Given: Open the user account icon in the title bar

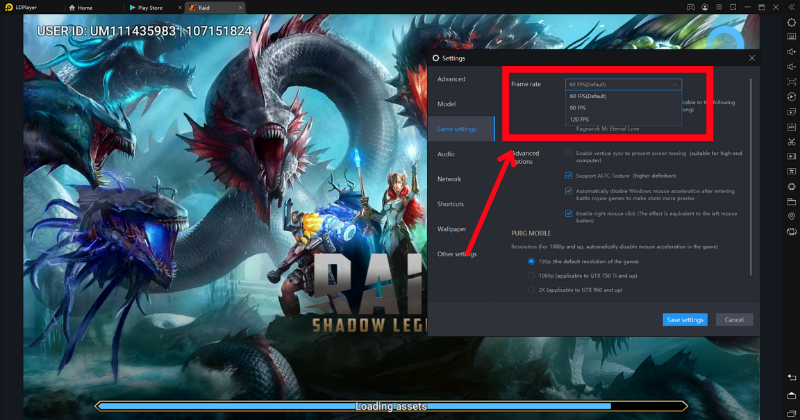Looking at the screenshot, I should coord(705,7).
